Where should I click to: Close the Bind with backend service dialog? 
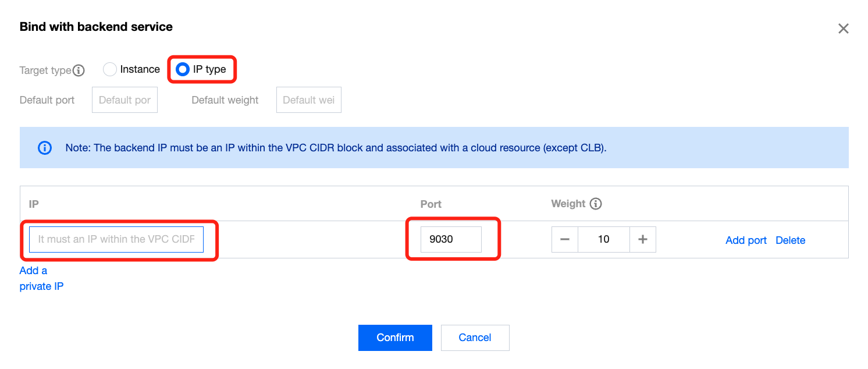[x=843, y=29]
